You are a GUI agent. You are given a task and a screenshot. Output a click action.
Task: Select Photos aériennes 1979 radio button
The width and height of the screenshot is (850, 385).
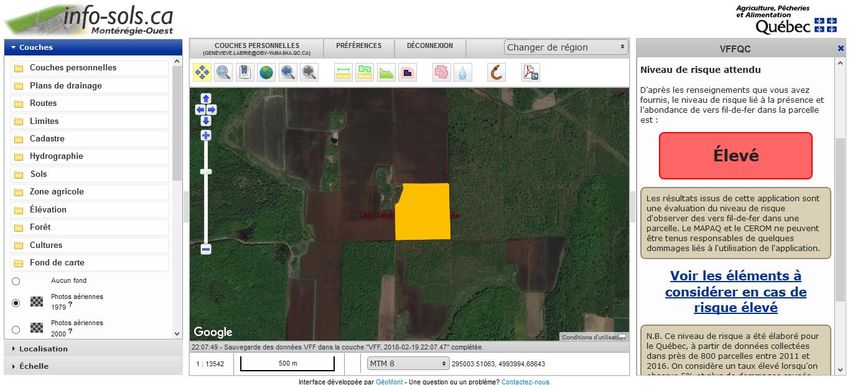[16, 303]
